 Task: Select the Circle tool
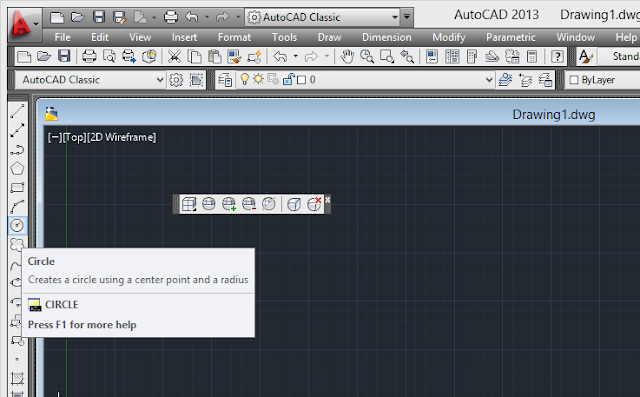pyautogui.click(x=17, y=225)
